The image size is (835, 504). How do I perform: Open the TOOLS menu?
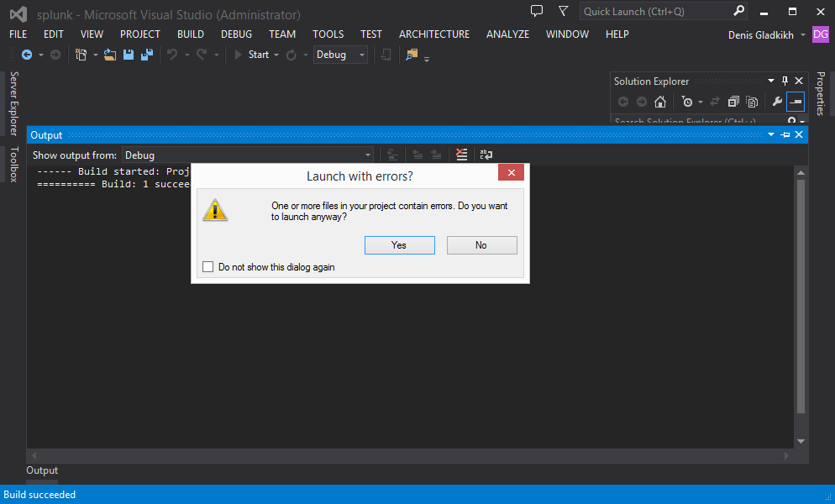coord(328,34)
